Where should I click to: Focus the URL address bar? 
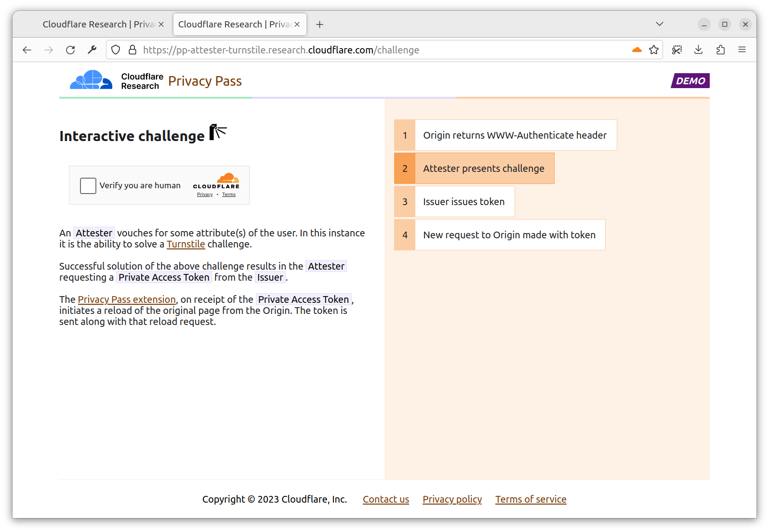[x=385, y=50]
